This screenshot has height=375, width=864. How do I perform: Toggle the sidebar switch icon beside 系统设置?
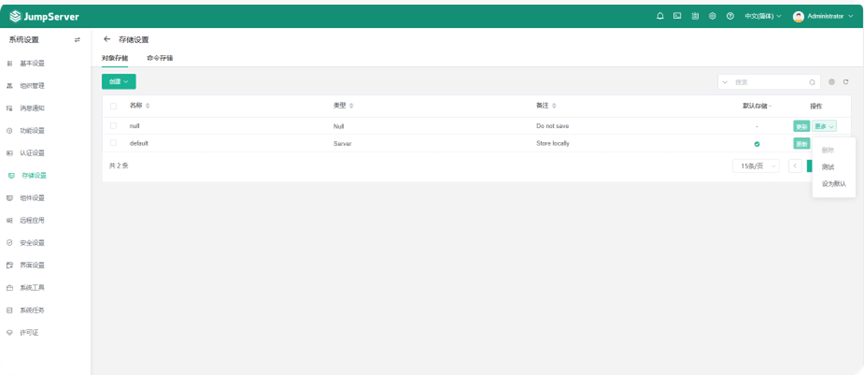[x=77, y=40]
